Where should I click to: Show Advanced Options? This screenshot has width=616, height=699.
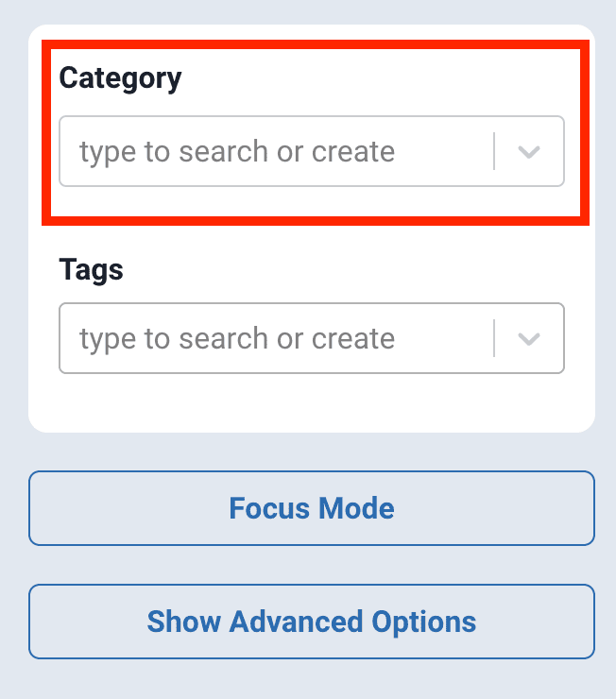point(312,622)
